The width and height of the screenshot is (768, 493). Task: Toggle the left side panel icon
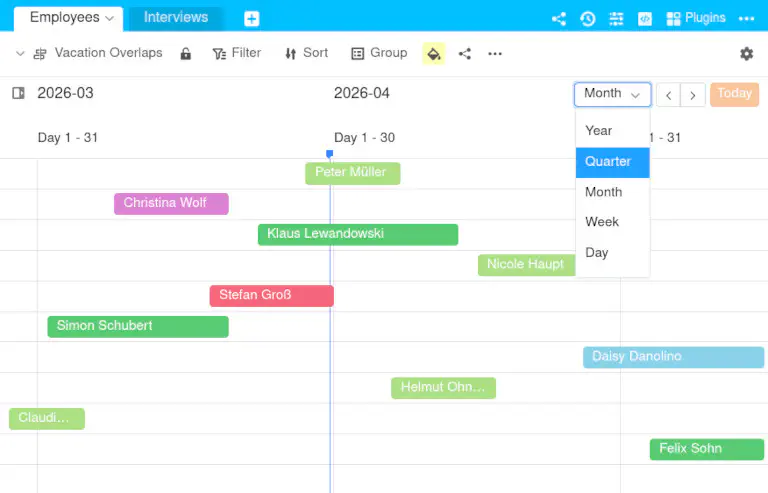click(18, 93)
